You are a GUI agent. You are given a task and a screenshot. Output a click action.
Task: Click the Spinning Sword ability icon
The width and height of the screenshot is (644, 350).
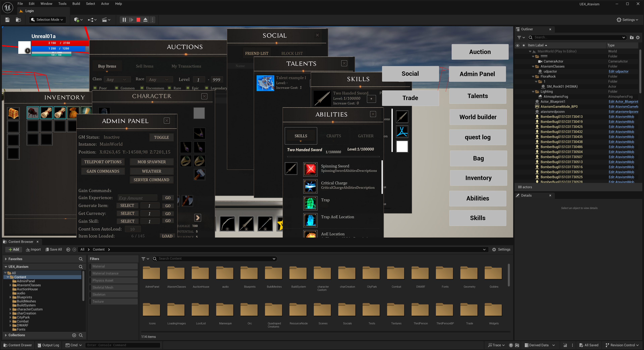[x=310, y=169]
